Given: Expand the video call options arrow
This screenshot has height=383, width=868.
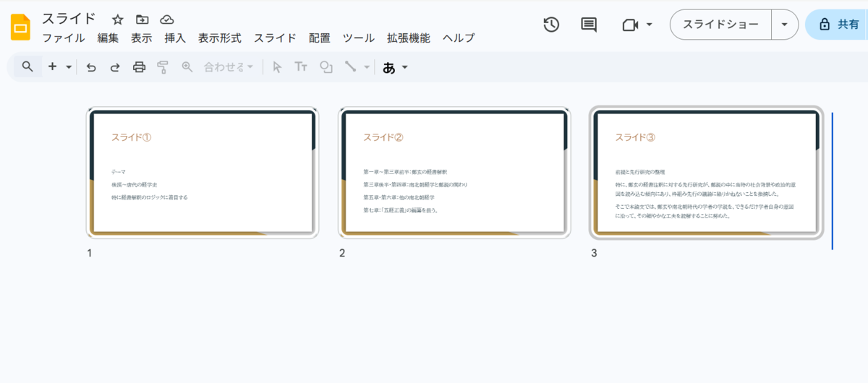Looking at the screenshot, I should pyautogui.click(x=649, y=25).
